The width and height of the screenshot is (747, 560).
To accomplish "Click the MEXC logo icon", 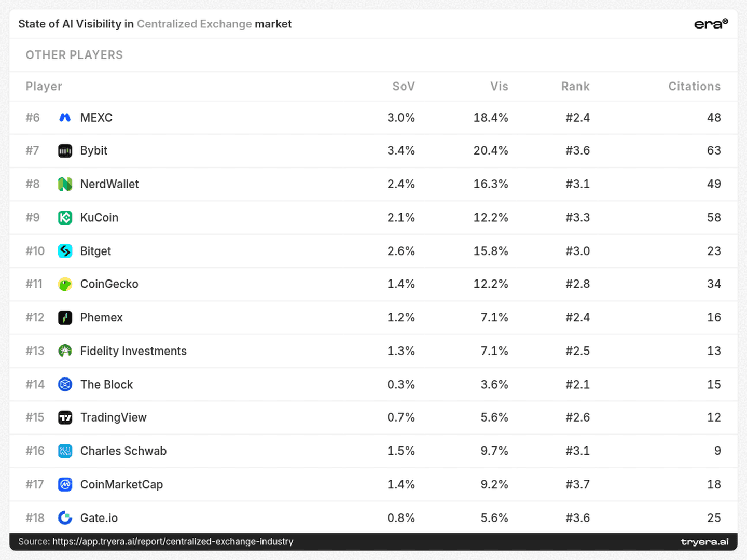I will coord(65,118).
